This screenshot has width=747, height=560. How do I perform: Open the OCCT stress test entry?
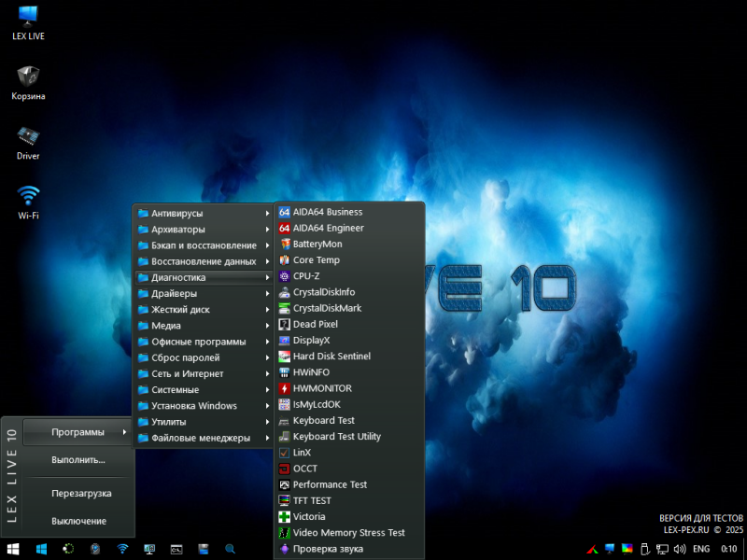coord(305,469)
